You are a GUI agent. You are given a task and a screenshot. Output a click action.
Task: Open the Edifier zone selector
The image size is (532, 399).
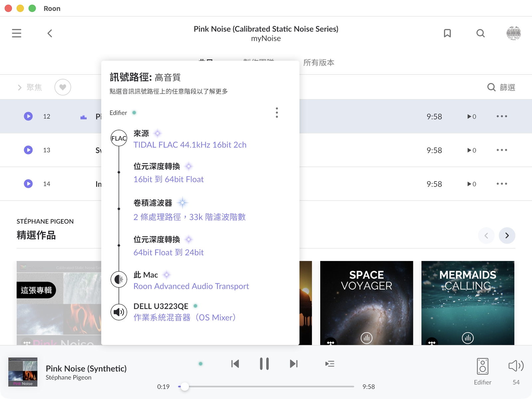(x=482, y=371)
